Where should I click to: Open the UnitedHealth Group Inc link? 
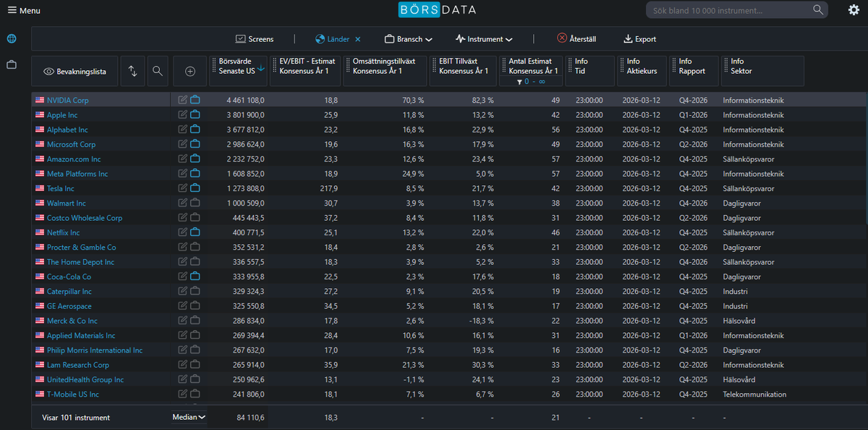coord(85,379)
